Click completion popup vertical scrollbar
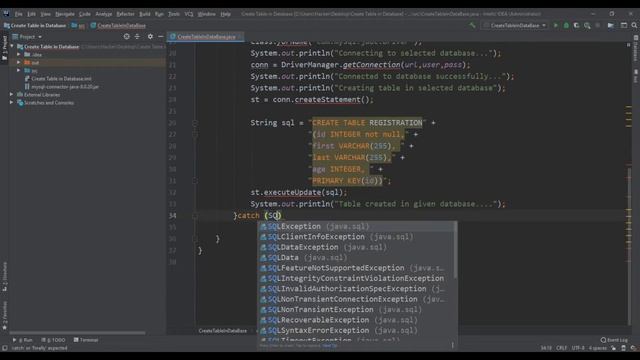The height and width of the screenshot is (360, 640). tap(455, 251)
